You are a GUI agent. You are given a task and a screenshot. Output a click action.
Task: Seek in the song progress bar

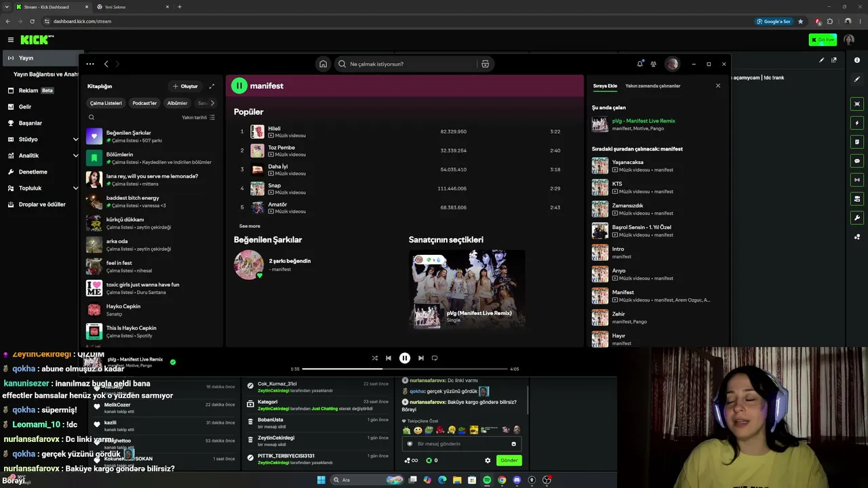tap(405, 369)
